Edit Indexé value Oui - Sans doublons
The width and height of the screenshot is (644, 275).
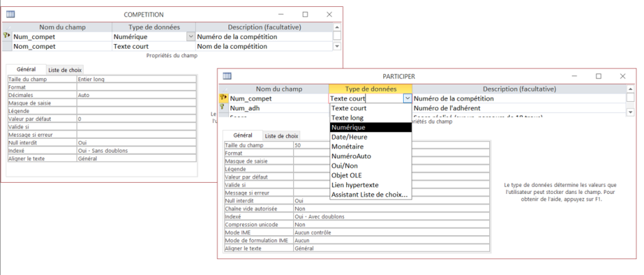[x=136, y=151]
